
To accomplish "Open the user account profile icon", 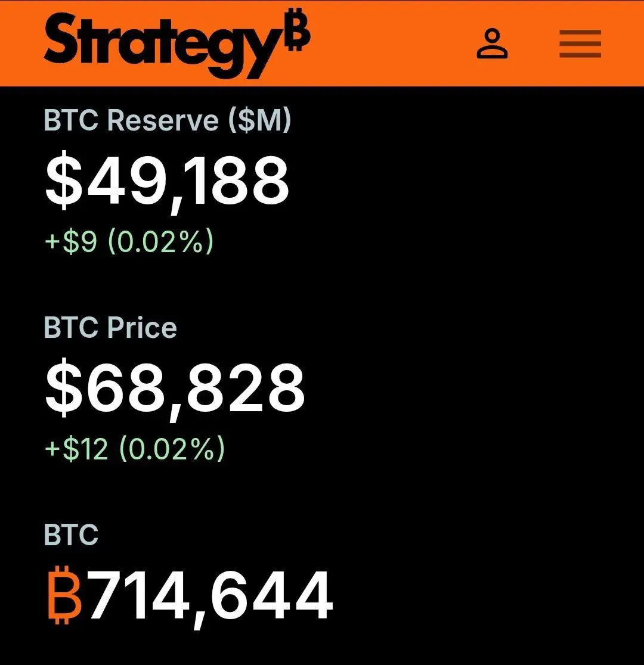I will click(492, 43).
